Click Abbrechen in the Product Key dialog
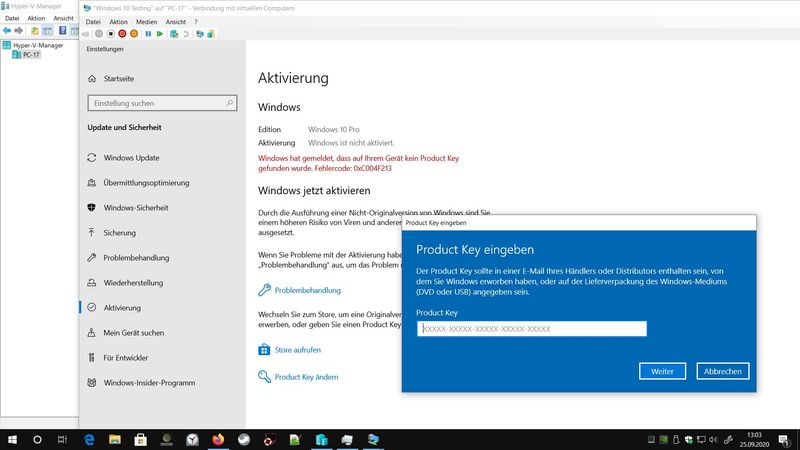The height and width of the screenshot is (450, 800). (723, 371)
